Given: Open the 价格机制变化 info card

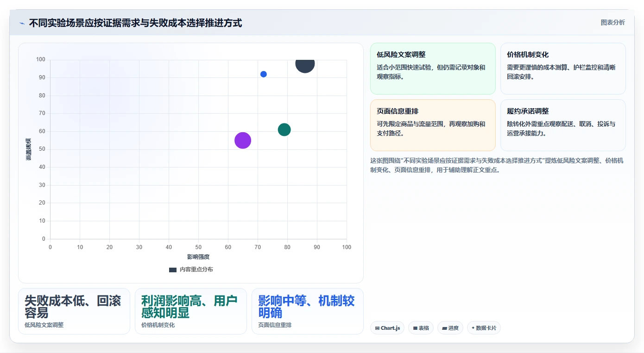Looking at the screenshot, I should (x=563, y=69).
